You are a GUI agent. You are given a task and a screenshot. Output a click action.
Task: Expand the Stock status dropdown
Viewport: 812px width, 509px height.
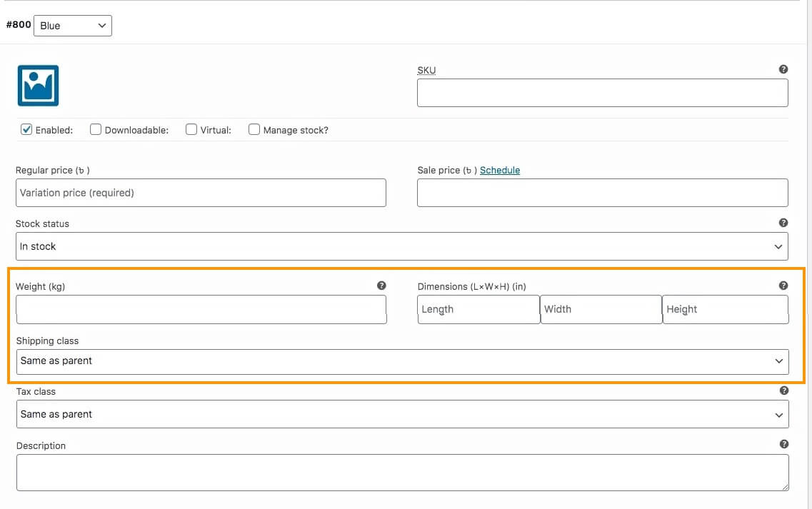[402, 246]
